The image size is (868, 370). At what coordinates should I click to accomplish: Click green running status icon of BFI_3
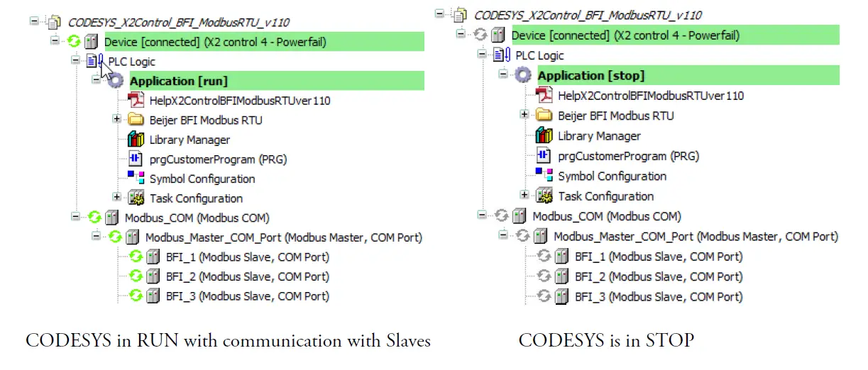click(x=136, y=296)
